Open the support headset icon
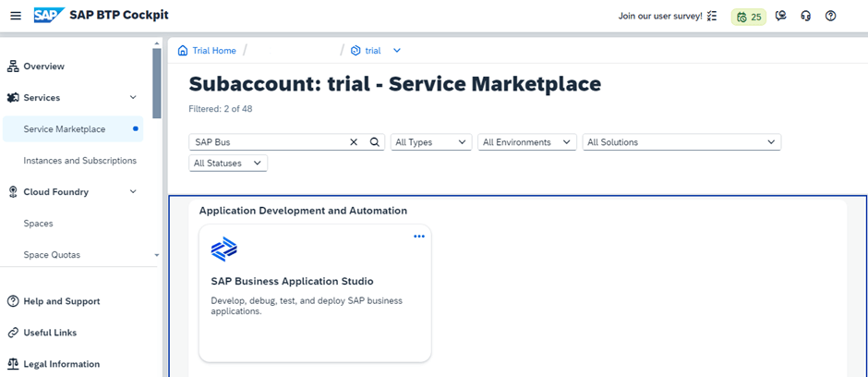Image resolution: width=868 pixels, height=377 pixels. pos(805,16)
